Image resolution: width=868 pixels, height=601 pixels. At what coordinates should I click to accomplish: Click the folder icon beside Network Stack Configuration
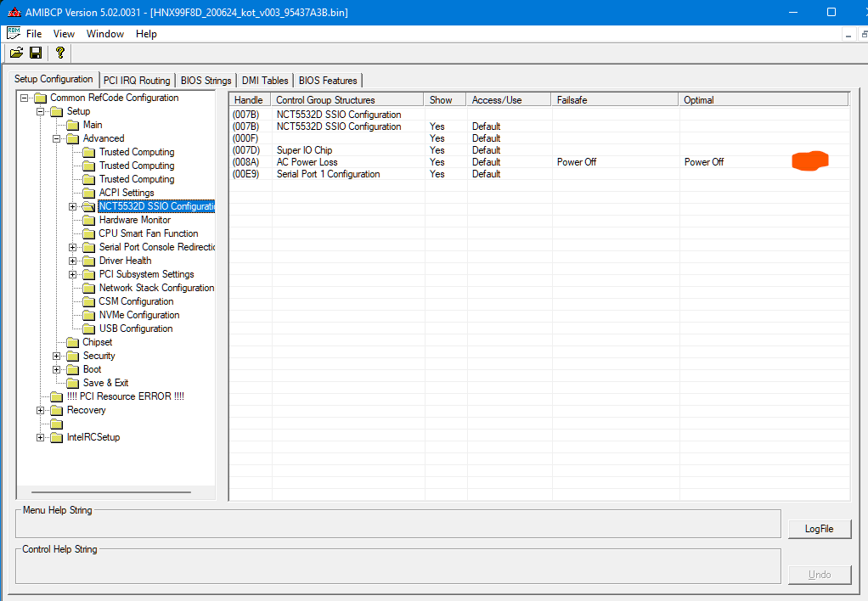[88, 288]
